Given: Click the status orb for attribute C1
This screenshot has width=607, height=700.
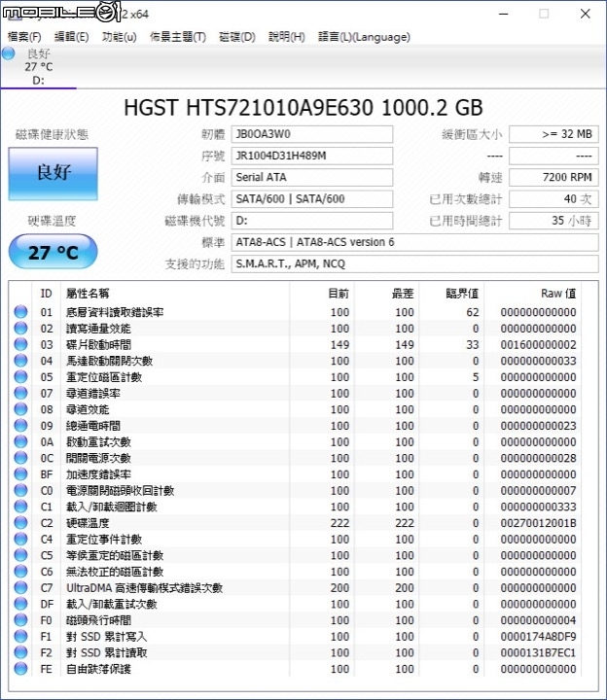Looking at the screenshot, I should pos(20,507).
